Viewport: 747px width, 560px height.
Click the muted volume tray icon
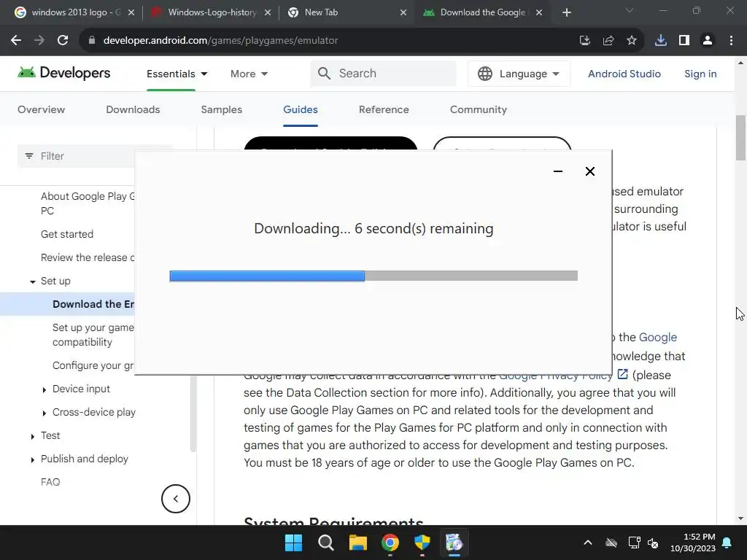pyautogui.click(x=653, y=542)
